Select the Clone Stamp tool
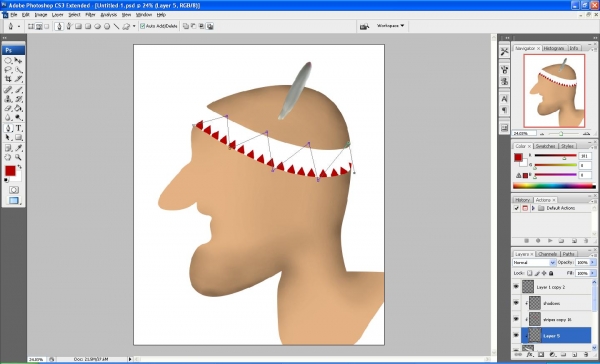The width and height of the screenshot is (600, 364). coord(8,99)
